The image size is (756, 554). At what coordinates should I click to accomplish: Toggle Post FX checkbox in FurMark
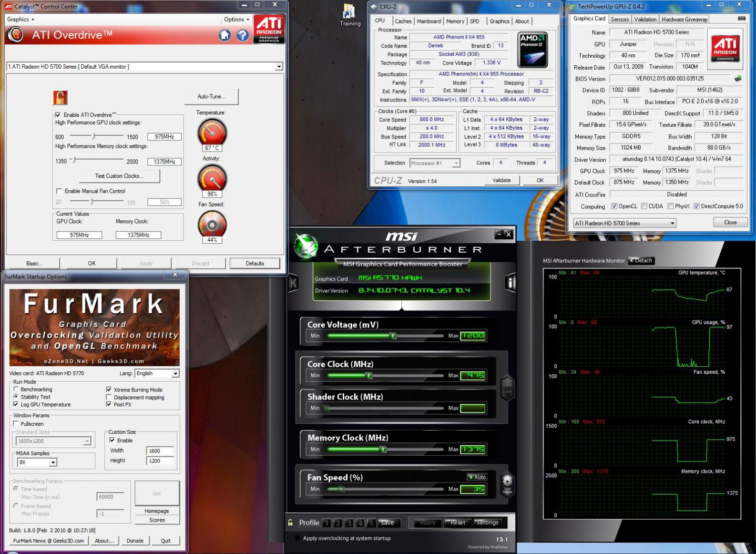(x=109, y=404)
